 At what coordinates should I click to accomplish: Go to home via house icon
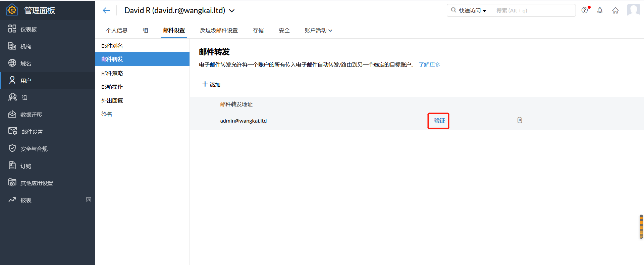(615, 10)
